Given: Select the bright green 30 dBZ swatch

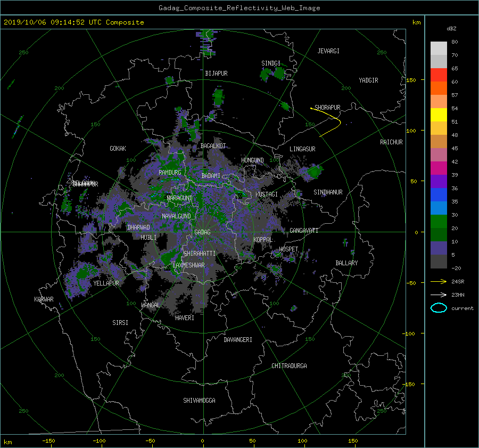Looking at the screenshot, I should click(439, 222).
